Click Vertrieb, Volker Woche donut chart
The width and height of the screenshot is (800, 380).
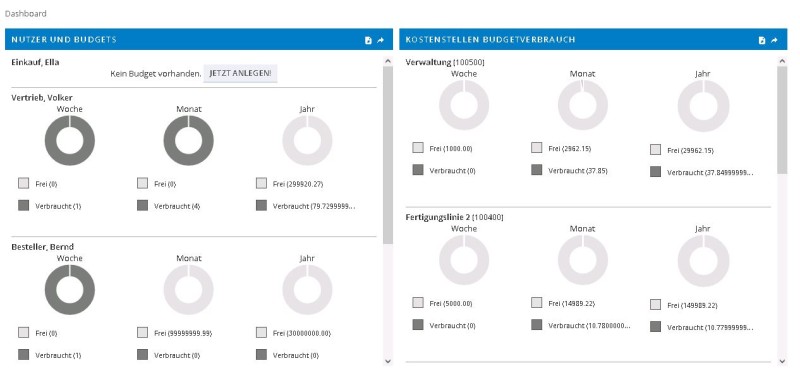pos(70,140)
